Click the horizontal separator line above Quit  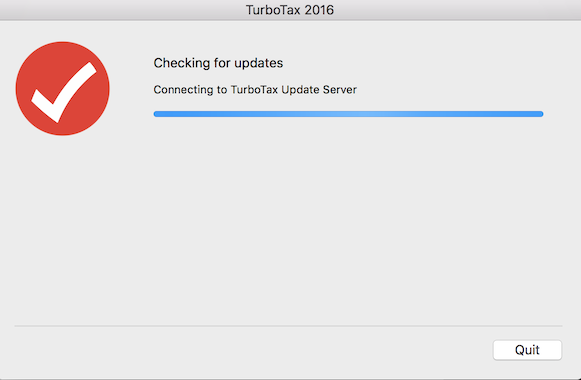288,326
